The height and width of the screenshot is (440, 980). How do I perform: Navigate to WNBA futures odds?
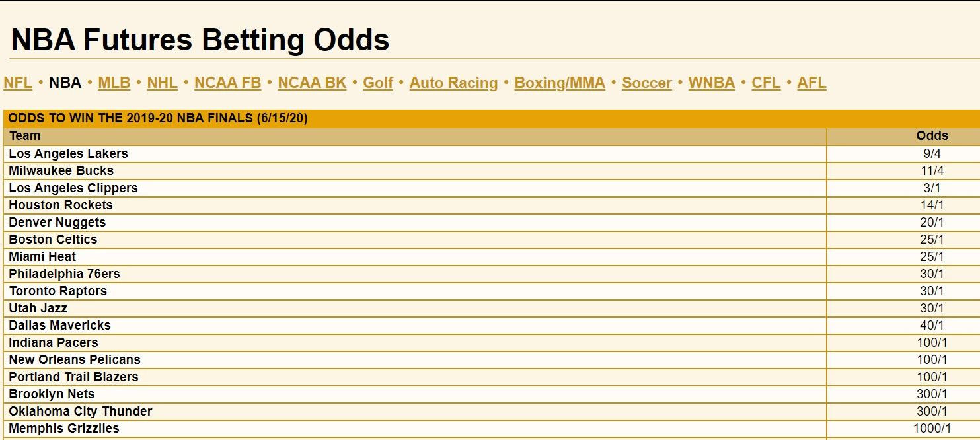click(x=712, y=83)
